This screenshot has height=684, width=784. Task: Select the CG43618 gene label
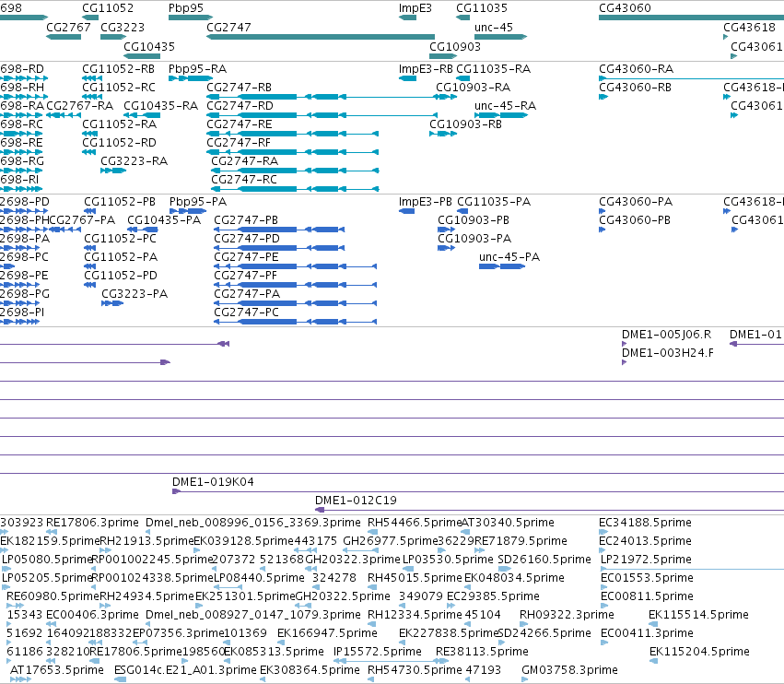[749, 27]
